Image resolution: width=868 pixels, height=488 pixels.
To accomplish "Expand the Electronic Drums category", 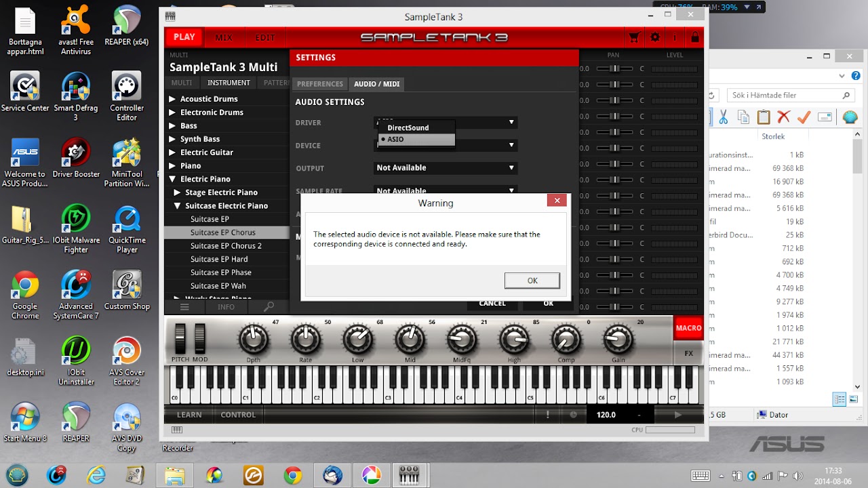I will coord(172,113).
